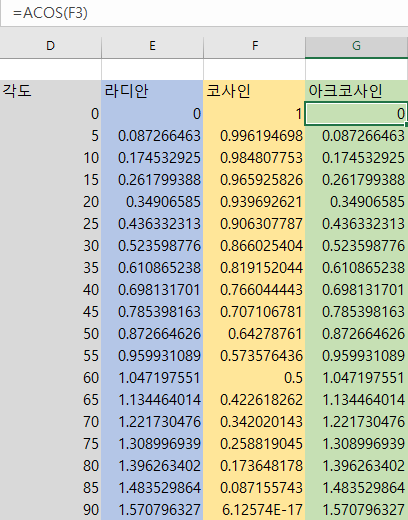Click radian cell in the 20 degree row

[152, 202]
